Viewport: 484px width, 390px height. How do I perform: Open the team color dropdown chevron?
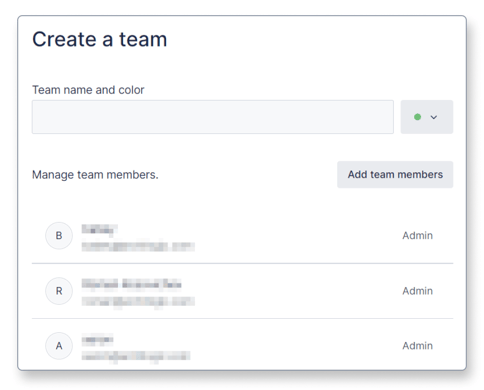click(433, 117)
